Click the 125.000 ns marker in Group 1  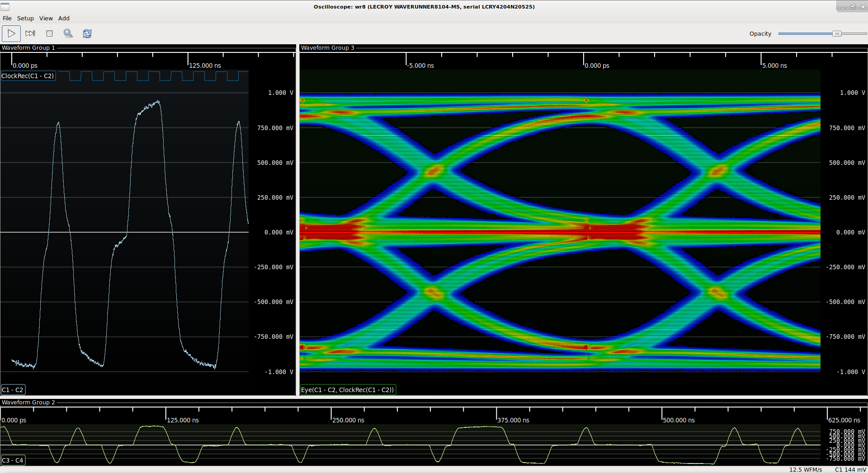pyautogui.click(x=205, y=66)
